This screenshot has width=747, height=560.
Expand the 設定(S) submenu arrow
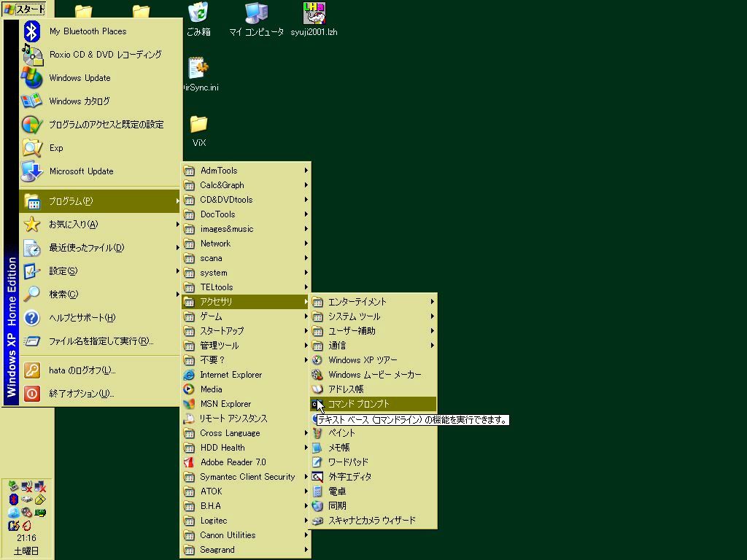point(178,271)
